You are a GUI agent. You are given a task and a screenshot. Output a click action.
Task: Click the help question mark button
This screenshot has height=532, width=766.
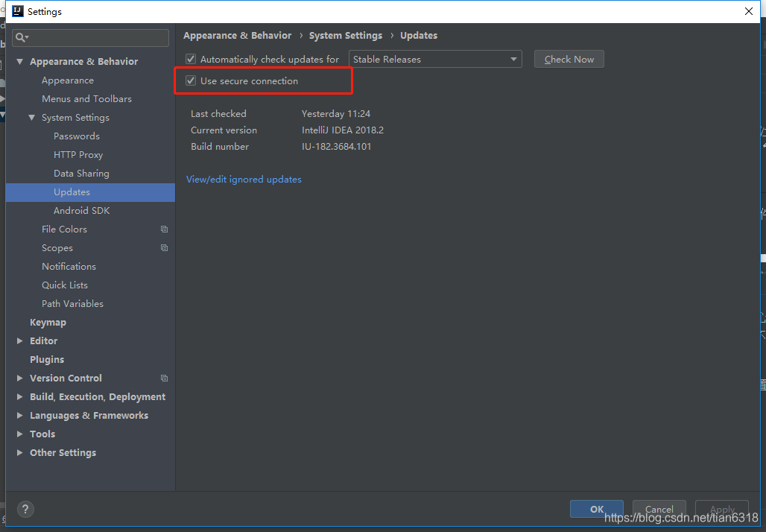(x=25, y=510)
